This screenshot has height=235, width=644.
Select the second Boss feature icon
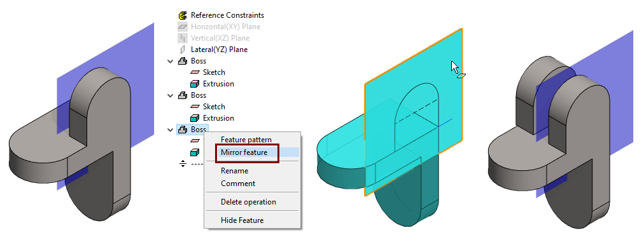point(183,95)
